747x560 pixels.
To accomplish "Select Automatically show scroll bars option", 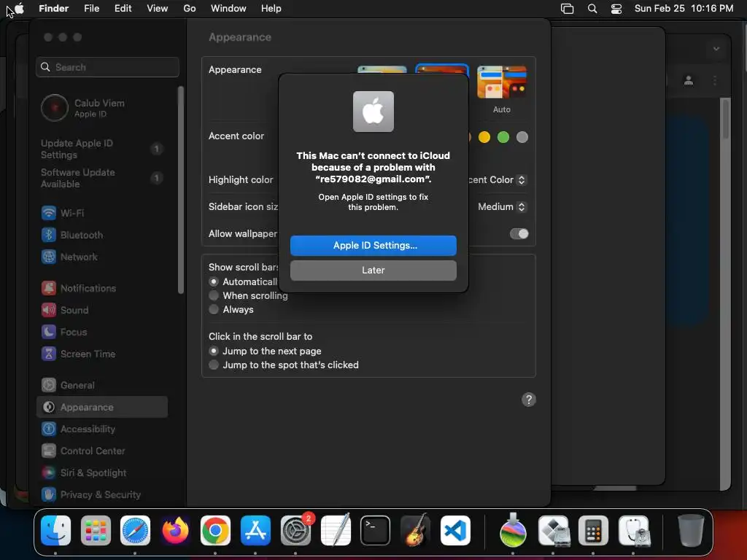I will click(x=214, y=282).
